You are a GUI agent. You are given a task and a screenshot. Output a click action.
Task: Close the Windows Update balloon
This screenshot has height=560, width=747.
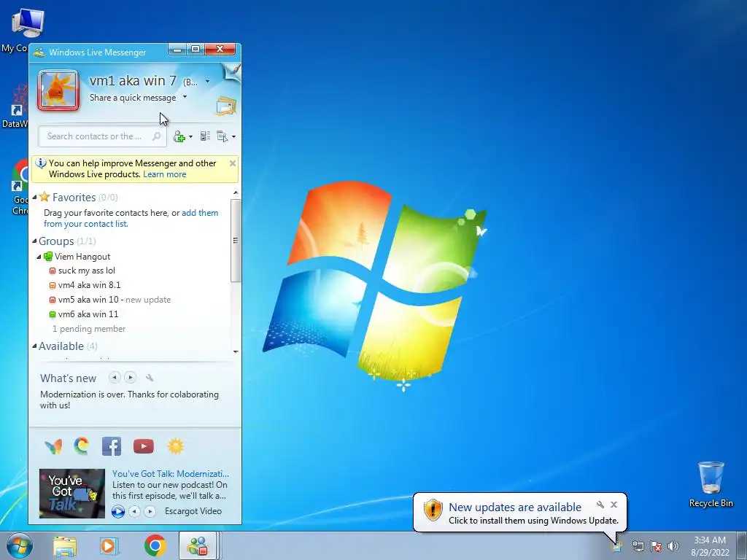point(614,505)
